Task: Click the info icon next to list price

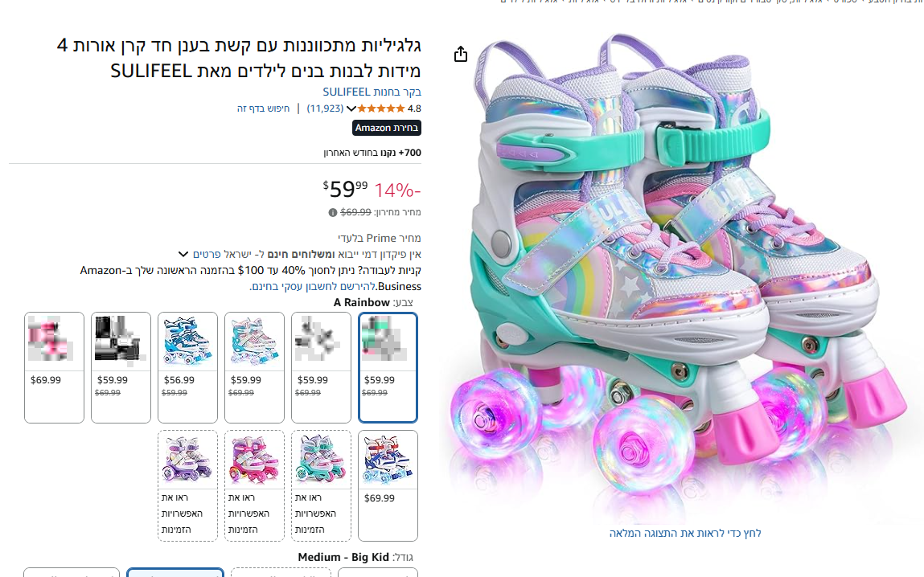Action: 332,213
